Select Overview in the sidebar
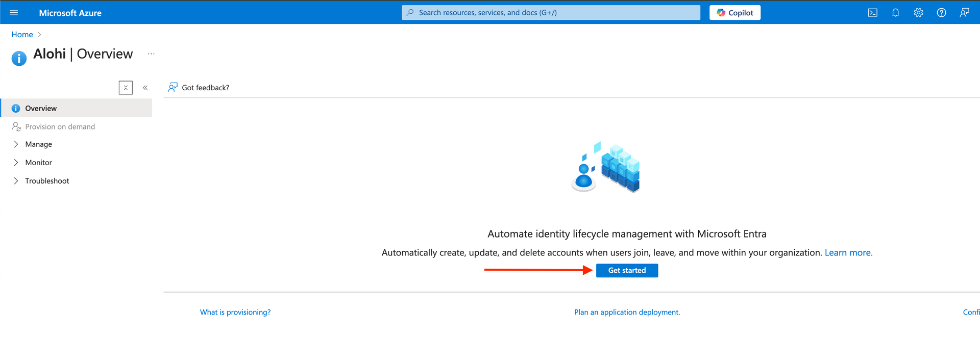Viewport: 980px width, 364px height. (x=77, y=108)
